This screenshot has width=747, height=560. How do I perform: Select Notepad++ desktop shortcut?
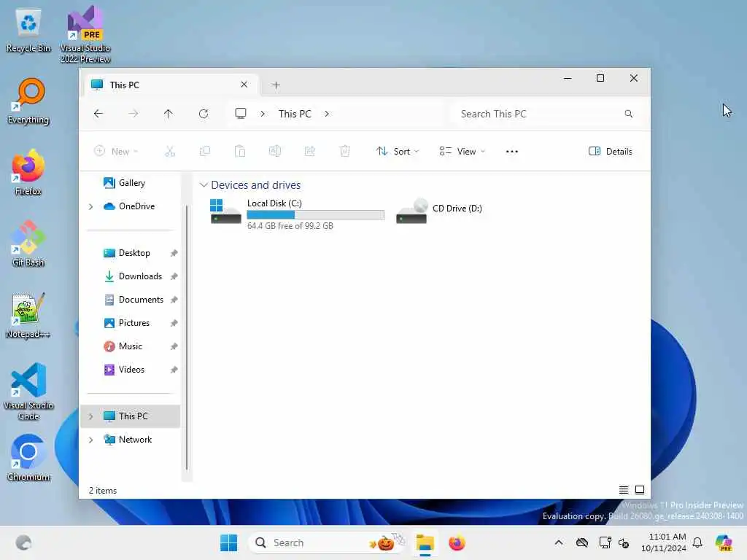tap(28, 315)
